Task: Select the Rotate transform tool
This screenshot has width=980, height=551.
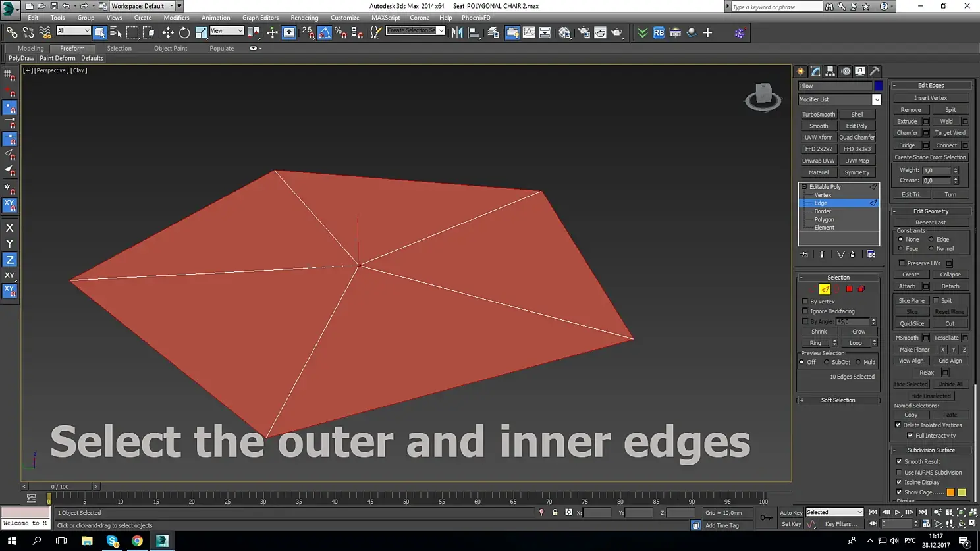Action: pyautogui.click(x=184, y=32)
